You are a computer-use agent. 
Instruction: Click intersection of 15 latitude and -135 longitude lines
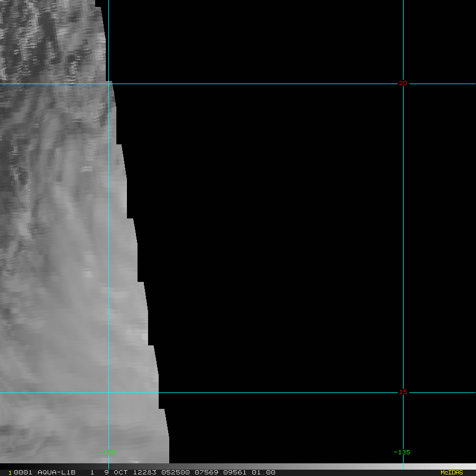(x=403, y=392)
